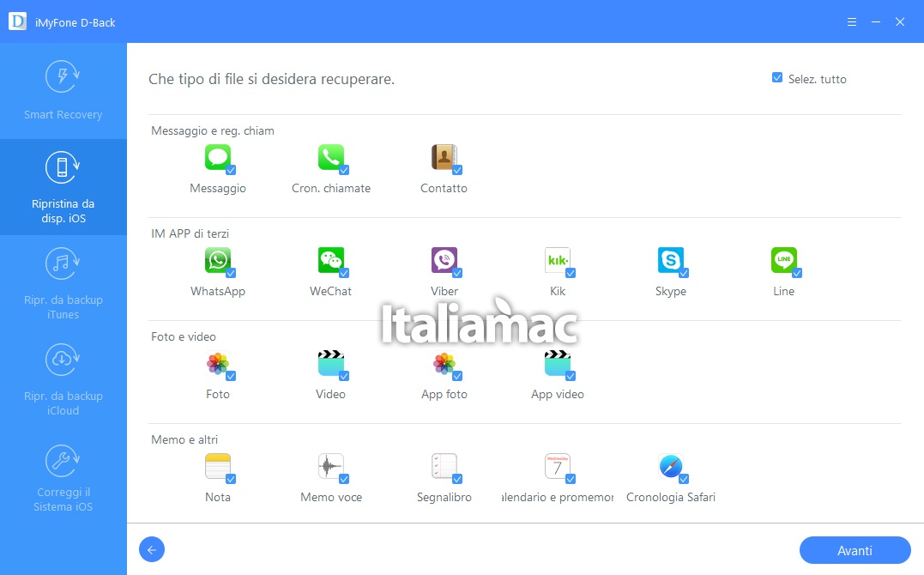Click the App video icon
The height and width of the screenshot is (575, 924).
(x=557, y=363)
